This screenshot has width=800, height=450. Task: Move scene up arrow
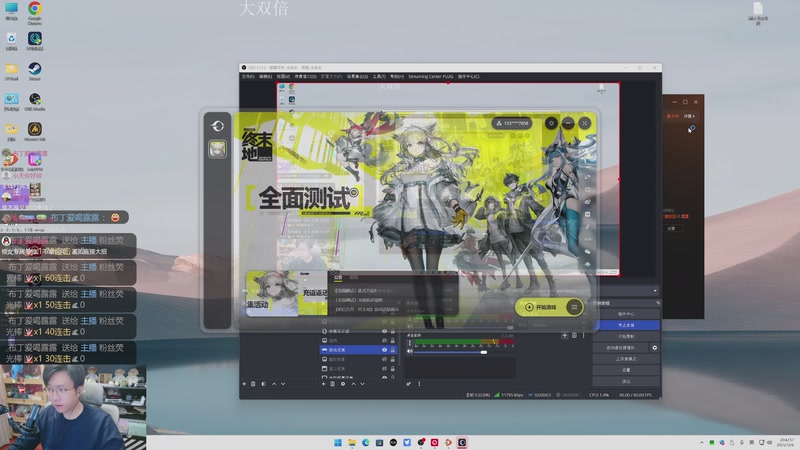click(x=274, y=384)
